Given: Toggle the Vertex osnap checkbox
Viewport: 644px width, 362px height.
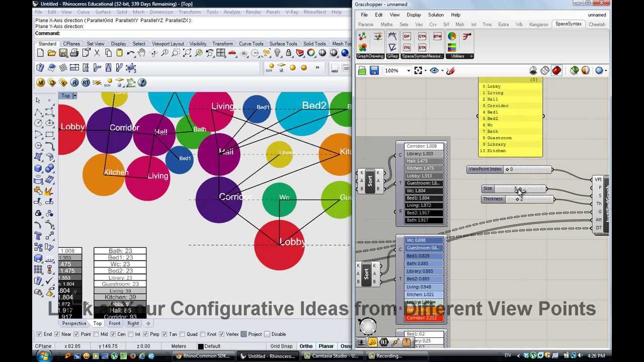Looking at the screenshot, I should point(221,334).
